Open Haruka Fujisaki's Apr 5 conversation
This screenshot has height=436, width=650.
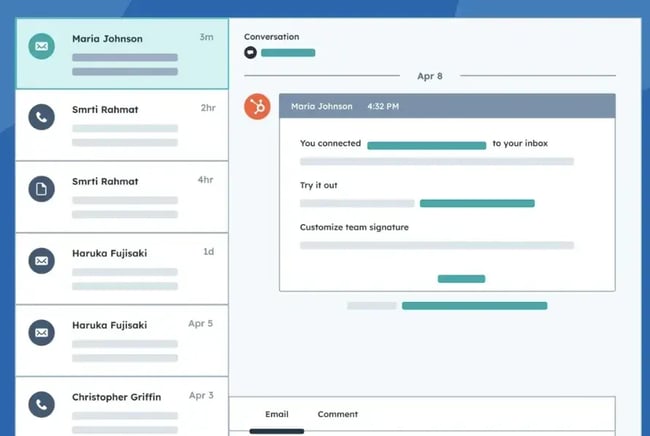[122, 340]
